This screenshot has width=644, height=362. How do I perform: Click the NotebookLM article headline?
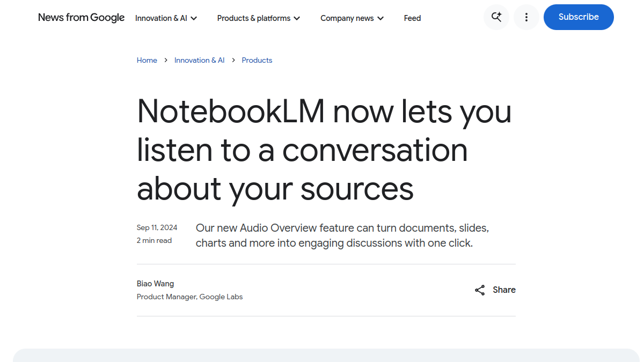(324, 150)
